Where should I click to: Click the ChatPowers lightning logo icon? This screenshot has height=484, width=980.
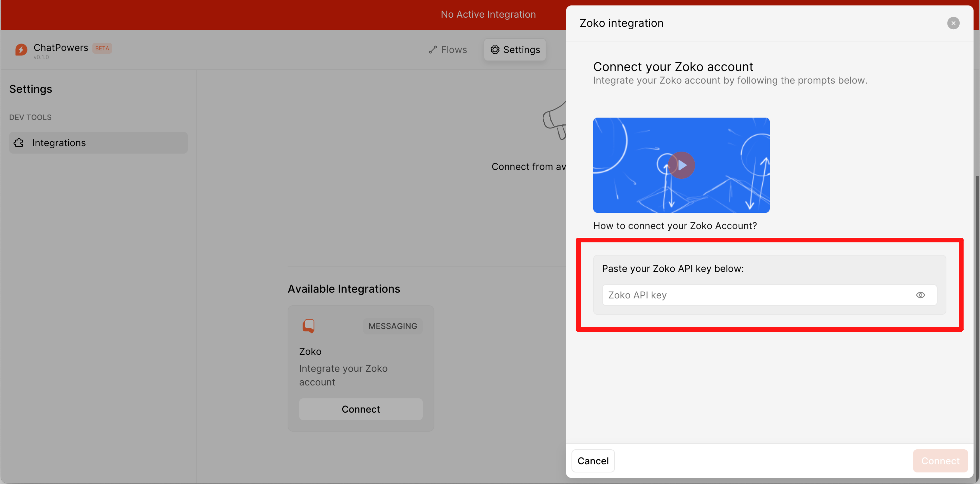point(21,50)
